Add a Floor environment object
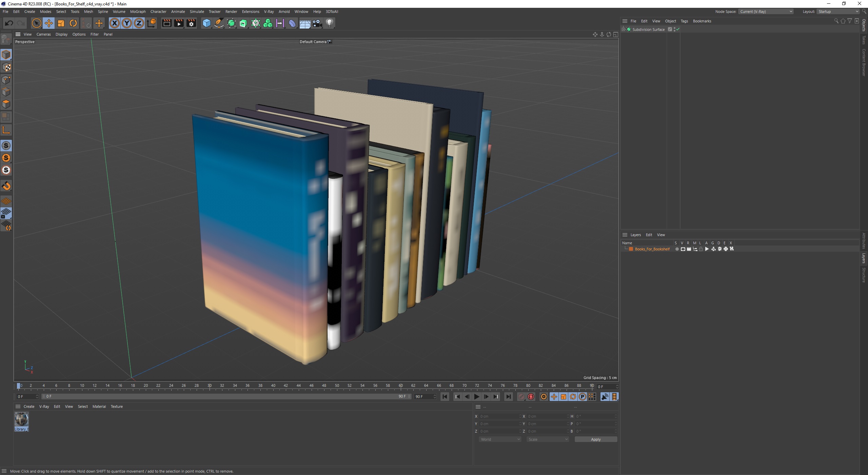868x475 pixels. pyautogui.click(x=304, y=23)
